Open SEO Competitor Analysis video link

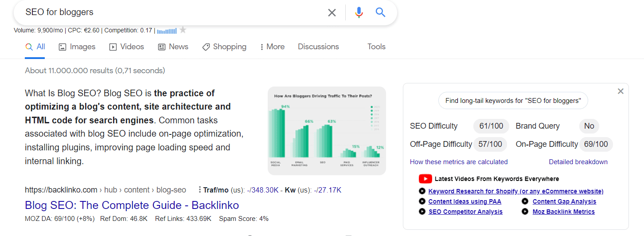[465, 212]
